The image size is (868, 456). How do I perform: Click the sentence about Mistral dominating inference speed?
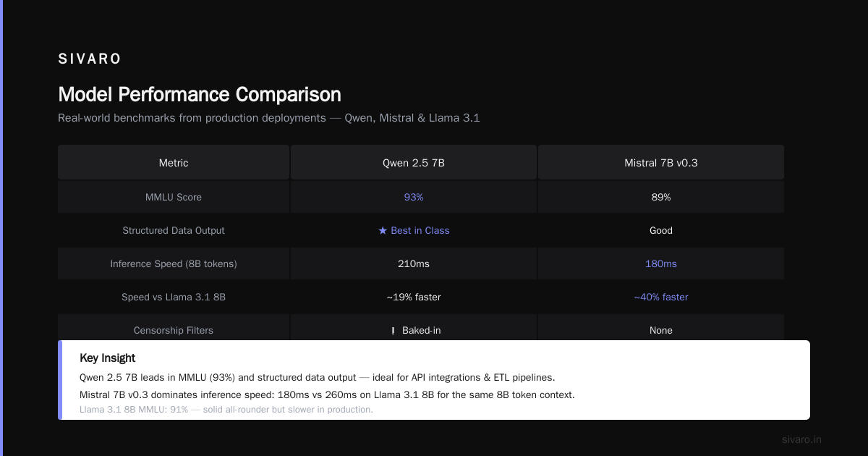coord(327,395)
